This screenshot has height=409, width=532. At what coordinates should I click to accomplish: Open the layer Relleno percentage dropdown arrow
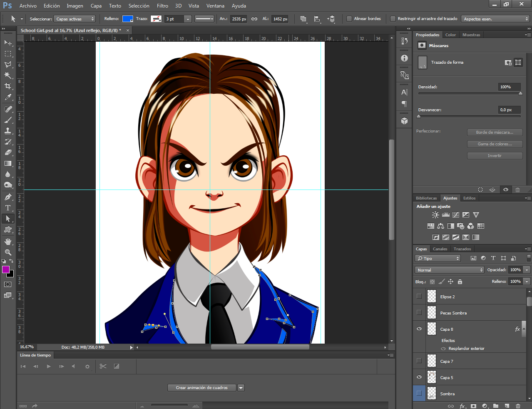coord(527,282)
